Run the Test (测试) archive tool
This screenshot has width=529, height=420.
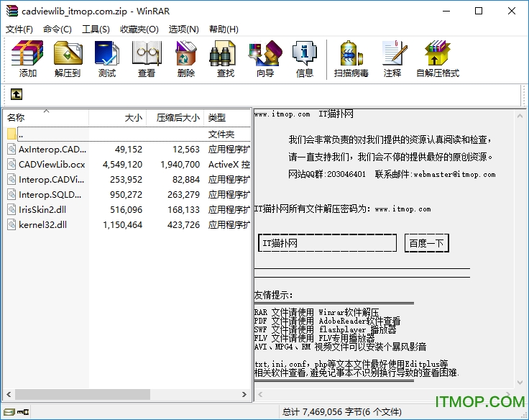point(107,53)
